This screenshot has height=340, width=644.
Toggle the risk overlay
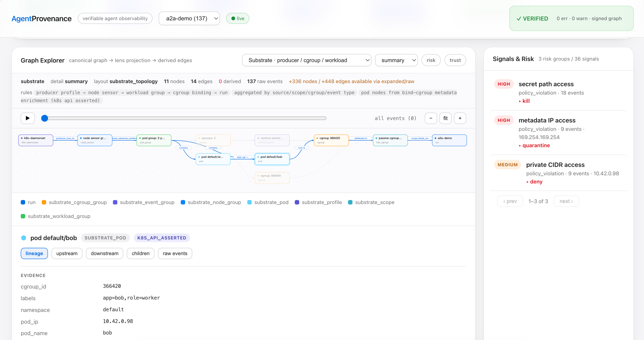pos(431,60)
